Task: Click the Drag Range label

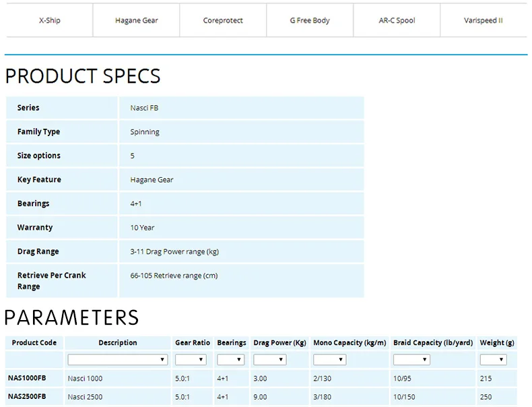Action: click(x=38, y=251)
